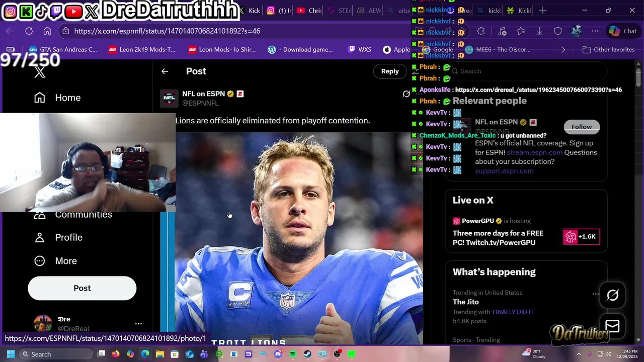
Task: Open the GTA San Andreas C... bookmark
Action: tap(63, 49)
